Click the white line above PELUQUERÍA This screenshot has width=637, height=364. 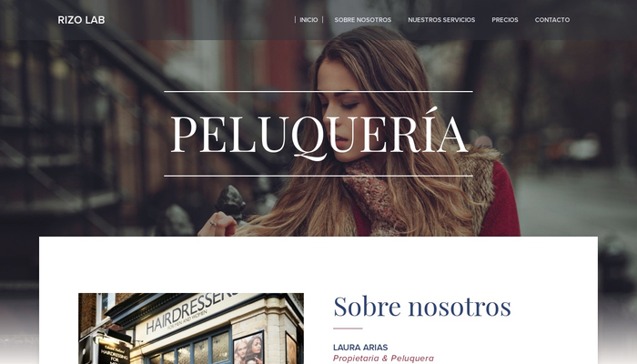point(318,91)
